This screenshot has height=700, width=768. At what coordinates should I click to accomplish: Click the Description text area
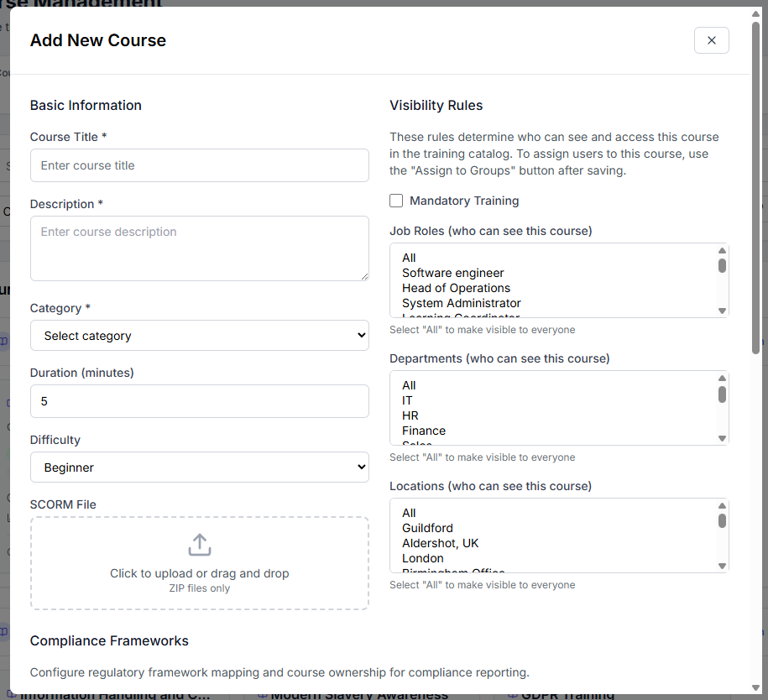coord(199,248)
